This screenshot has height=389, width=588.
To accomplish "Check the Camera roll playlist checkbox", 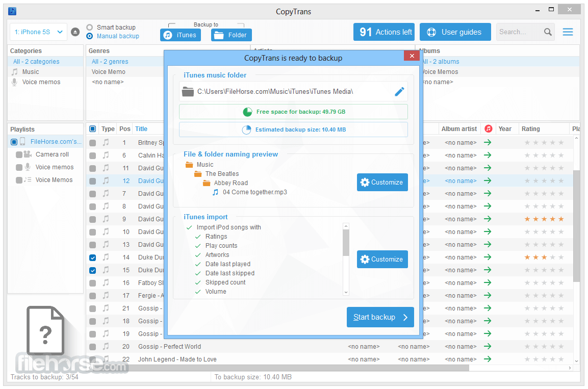I will 19,154.
